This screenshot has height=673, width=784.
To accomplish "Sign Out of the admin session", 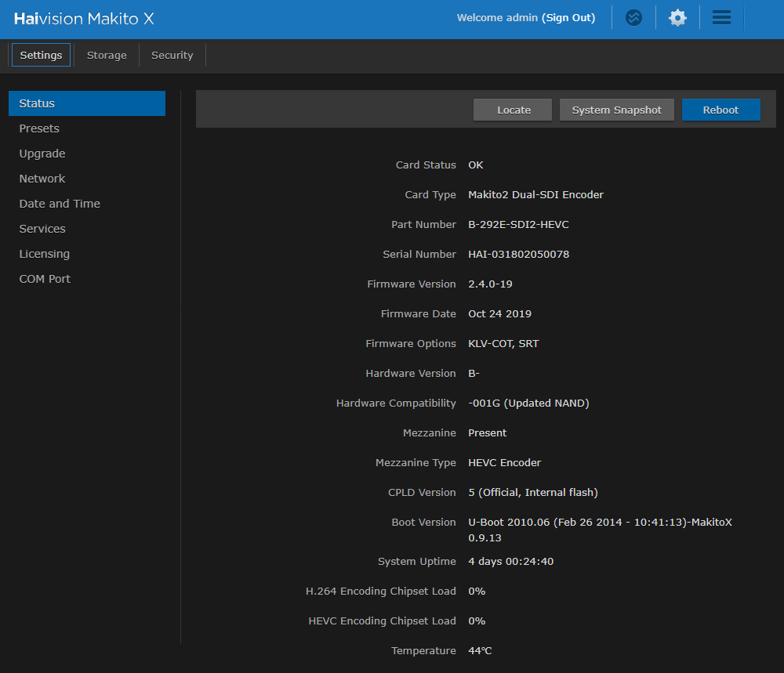I will click(x=568, y=17).
